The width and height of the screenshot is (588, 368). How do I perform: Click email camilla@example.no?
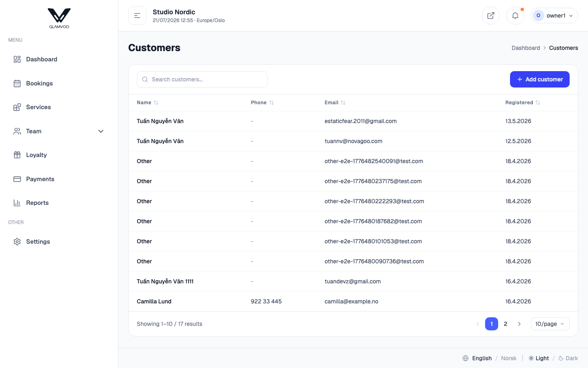tap(352, 301)
